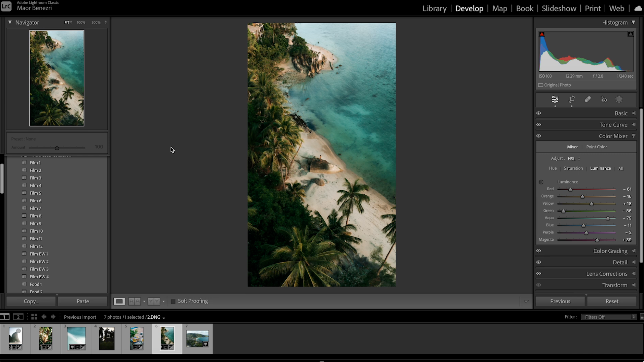Screen dimensions: 644x362
Task: Go forward using the filmstrip right arrow
Action: pyautogui.click(x=53, y=317)
